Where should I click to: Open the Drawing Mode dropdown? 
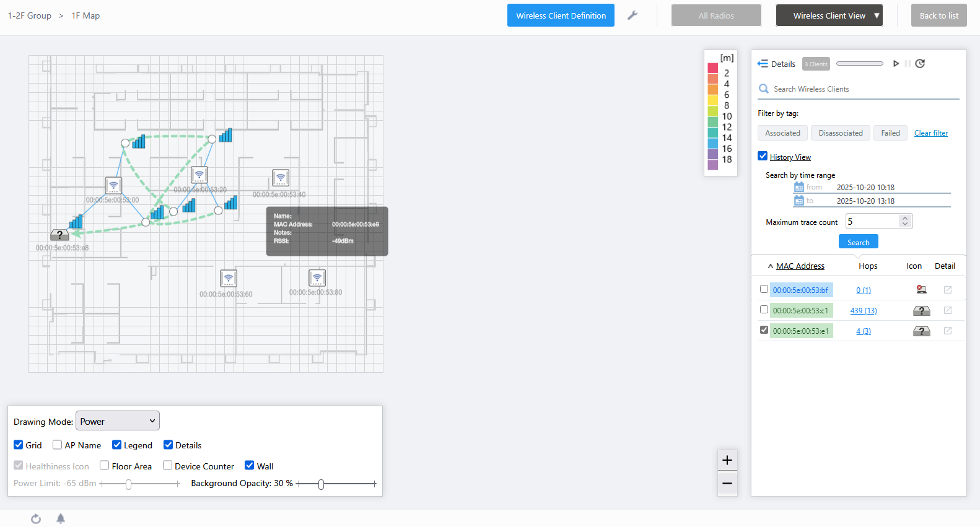tap(118, 421)
